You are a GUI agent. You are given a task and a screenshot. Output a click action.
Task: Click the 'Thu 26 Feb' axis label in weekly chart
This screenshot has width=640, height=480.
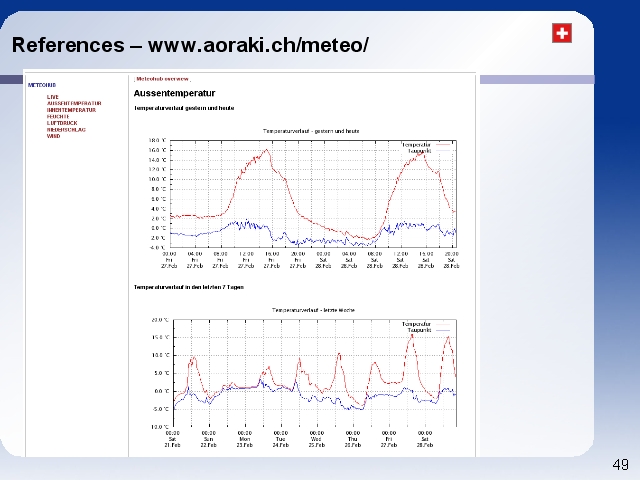tap(353, 439)
